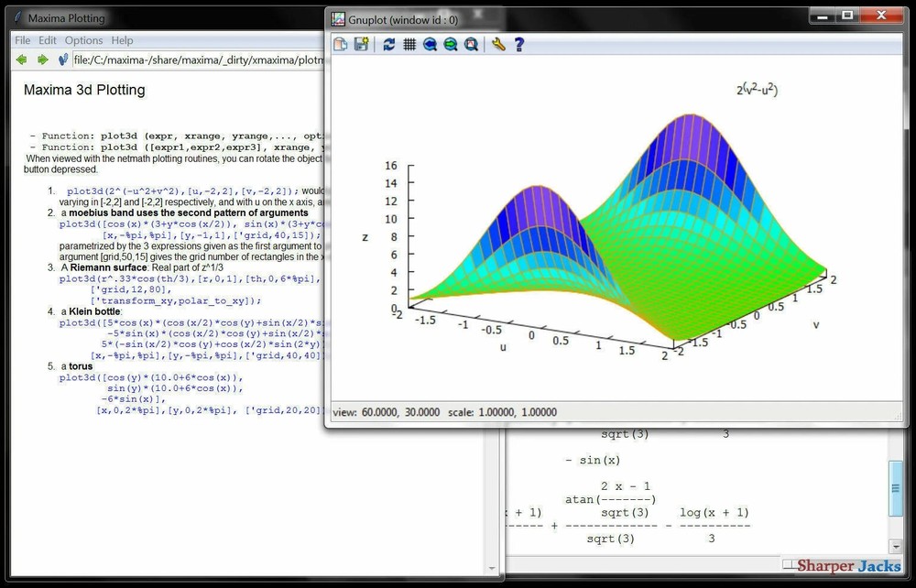Toggle the grid icon in Gnuplot toolbar
The width and height of the screenshot is (916, 588).
(x=409, y=44)
